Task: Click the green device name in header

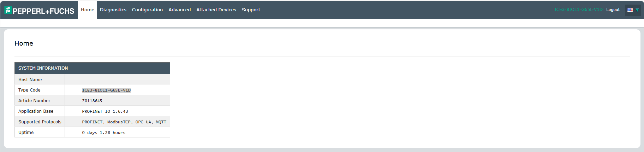Action: (578, 10)
